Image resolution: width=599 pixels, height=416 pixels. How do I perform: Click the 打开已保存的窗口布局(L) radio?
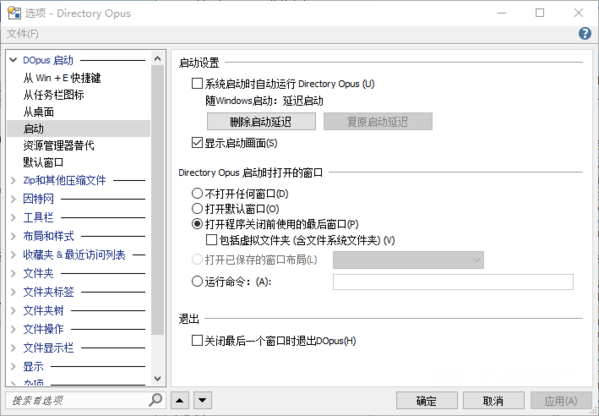pyautogui.click(x=197, y=260)
